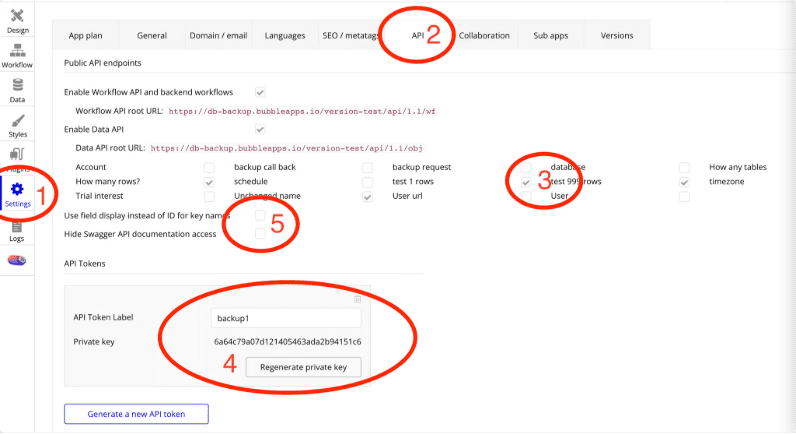The image size is (796, 434).
Task: Check the database data type checkbox
Action: pyautogui.click(x=684, y=167)
